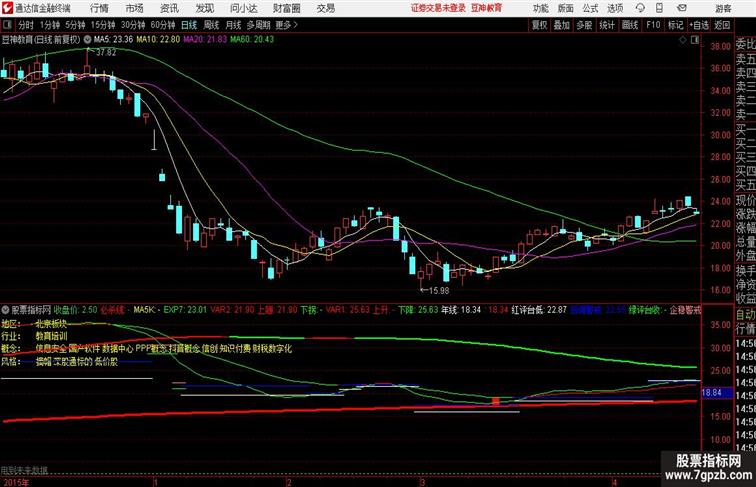
Task: Select the 日线 daily period tab
Action: (189, 25)
